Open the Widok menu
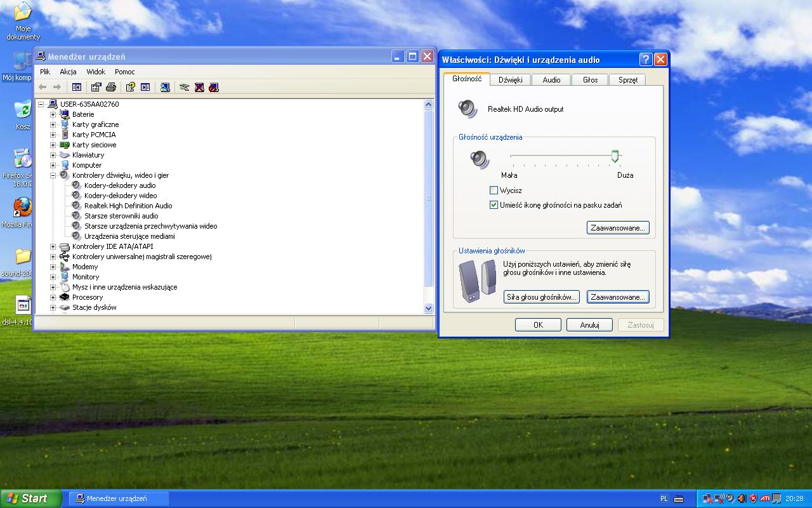The height and width of the screenshot is (508, 812). click(x=95, y=72)
